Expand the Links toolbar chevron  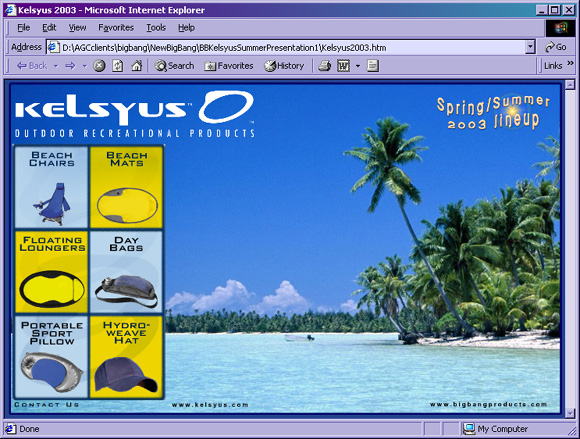(570, 63)
